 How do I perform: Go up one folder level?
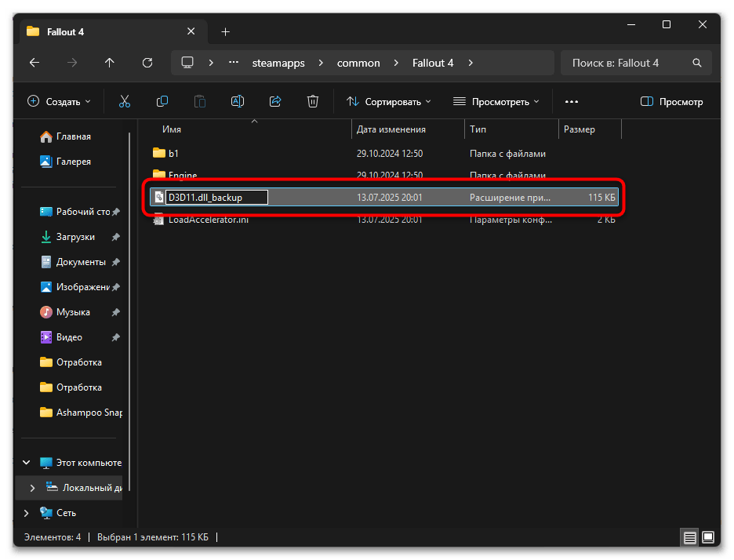[109, 63]
